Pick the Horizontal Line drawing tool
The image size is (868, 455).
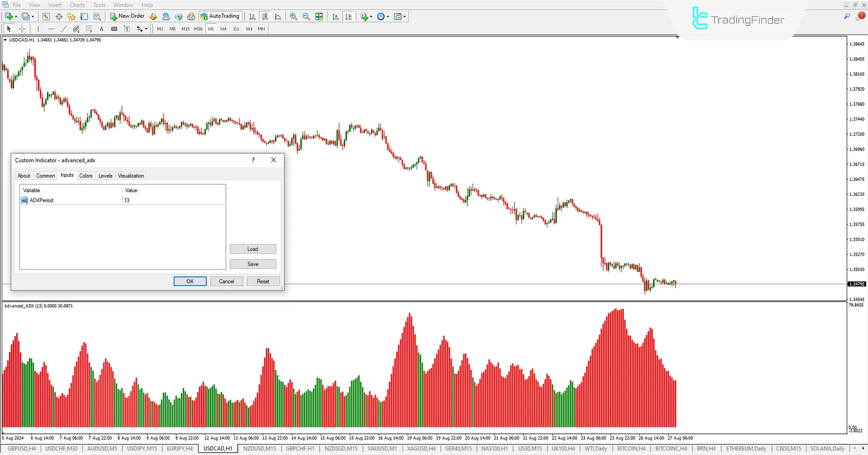pyautogui.click(x=51, y=29)
